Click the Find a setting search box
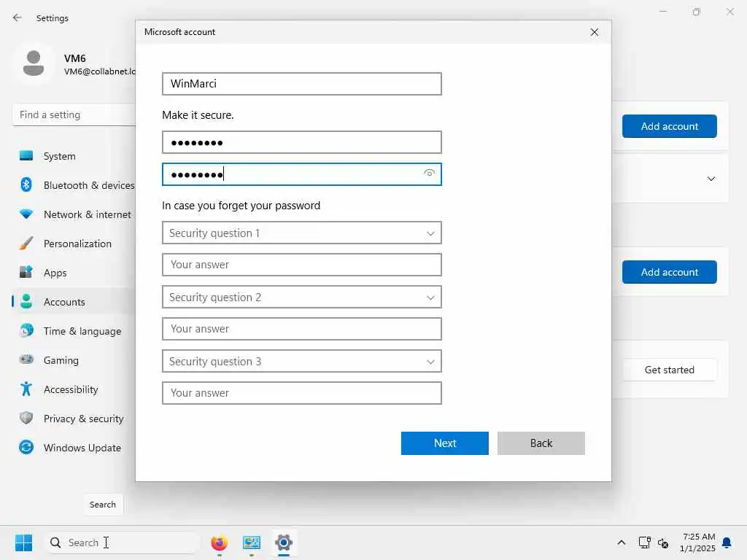Viewport: 747px width, 560px height. click(74, 114)
